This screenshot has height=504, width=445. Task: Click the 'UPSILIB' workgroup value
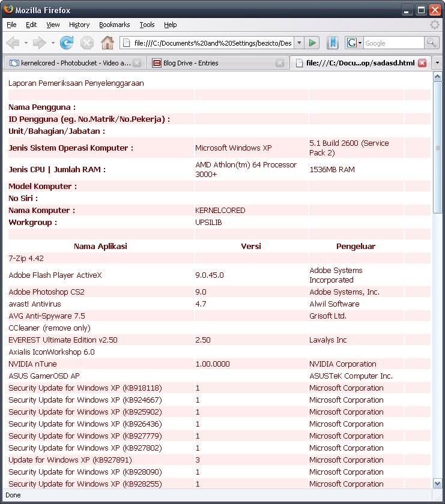click(x=208, y=223)
